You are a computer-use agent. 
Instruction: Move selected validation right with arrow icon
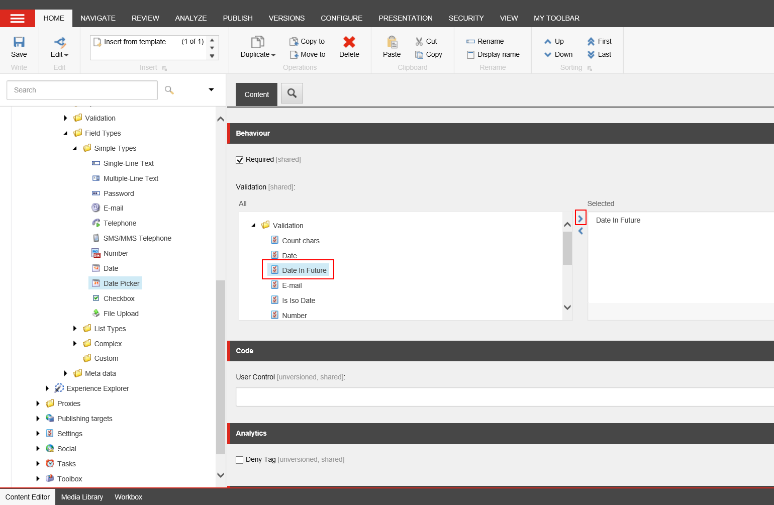tap(580, 217)
